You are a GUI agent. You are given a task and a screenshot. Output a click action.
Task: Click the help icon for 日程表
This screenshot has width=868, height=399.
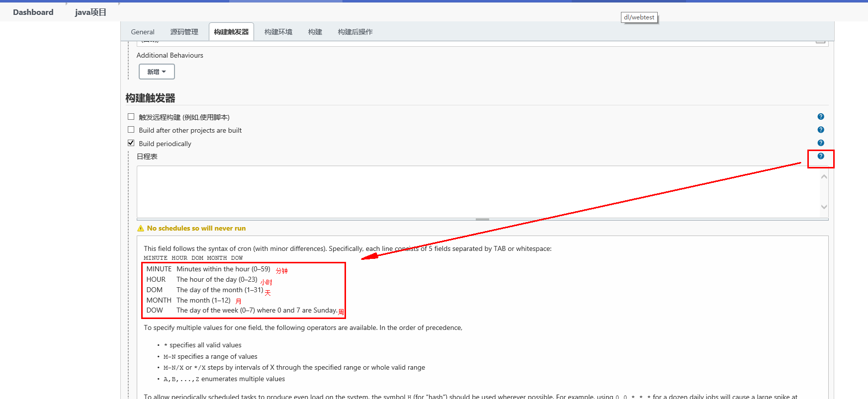coord(821,156)
